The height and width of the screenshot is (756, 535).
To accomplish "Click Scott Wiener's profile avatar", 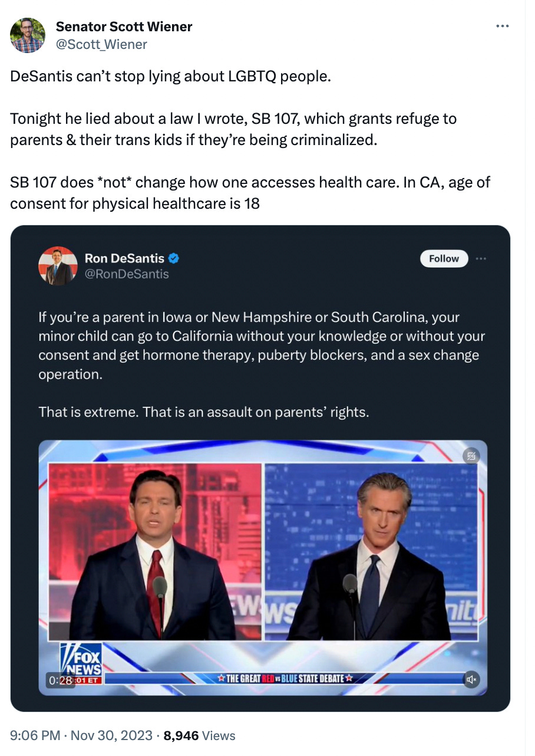I will 28,35.
